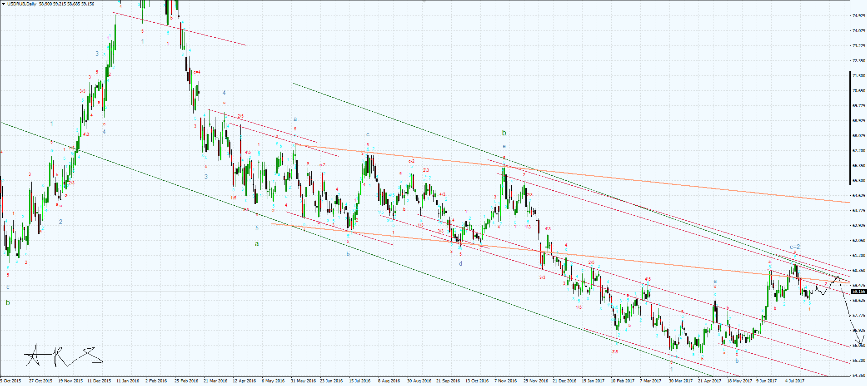Click the 31 May 2016 date label
Viewport: 868px width, 386px height.
coord(303,381)
